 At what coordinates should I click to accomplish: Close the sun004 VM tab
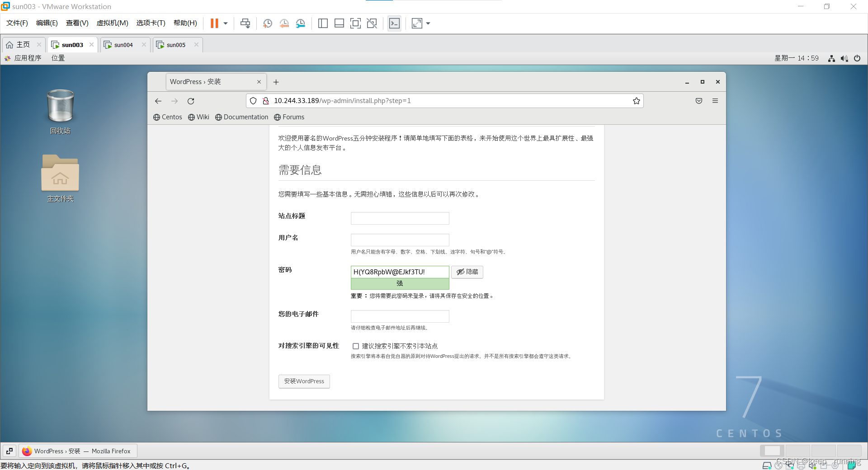[144, 45]
